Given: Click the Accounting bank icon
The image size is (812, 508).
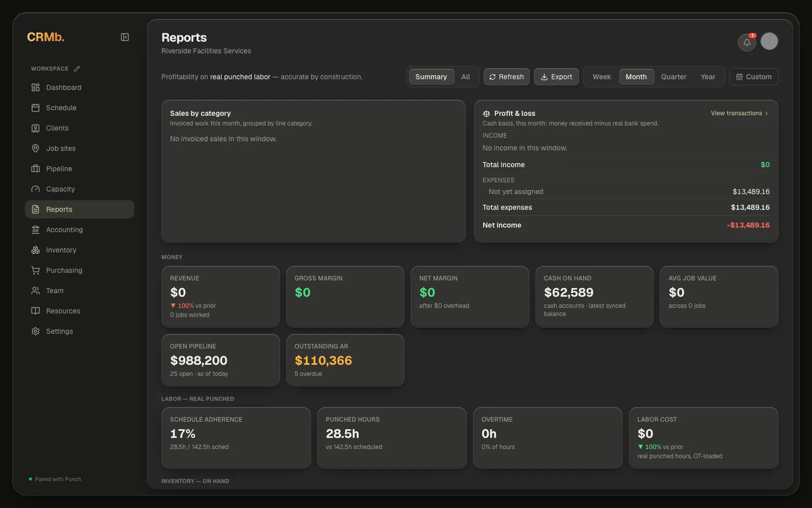Looking at the screenshot, I should [x=36, y=230].
